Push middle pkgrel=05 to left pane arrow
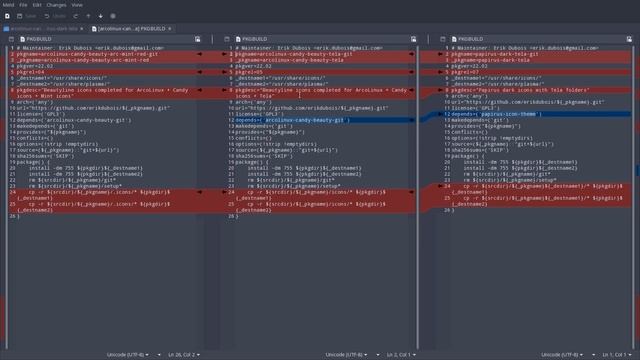 point(224,72)
